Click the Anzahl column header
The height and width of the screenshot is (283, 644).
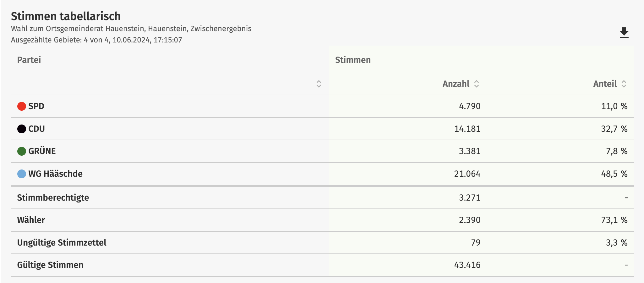pyautogui.click(x=456, y=84)
